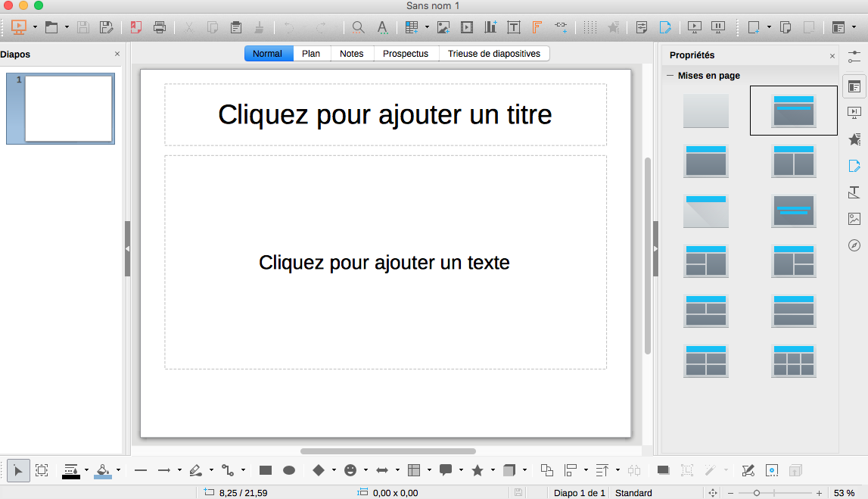Insert a table using the table icon

412,27
